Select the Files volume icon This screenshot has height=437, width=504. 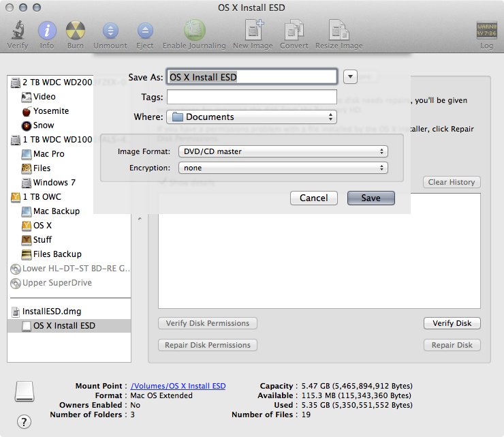pyautogui.click(x=27, y=168)
